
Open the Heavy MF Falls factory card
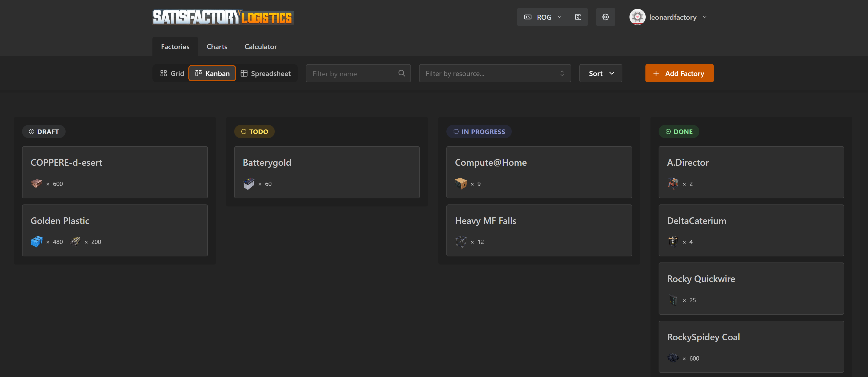click(539, 230)
